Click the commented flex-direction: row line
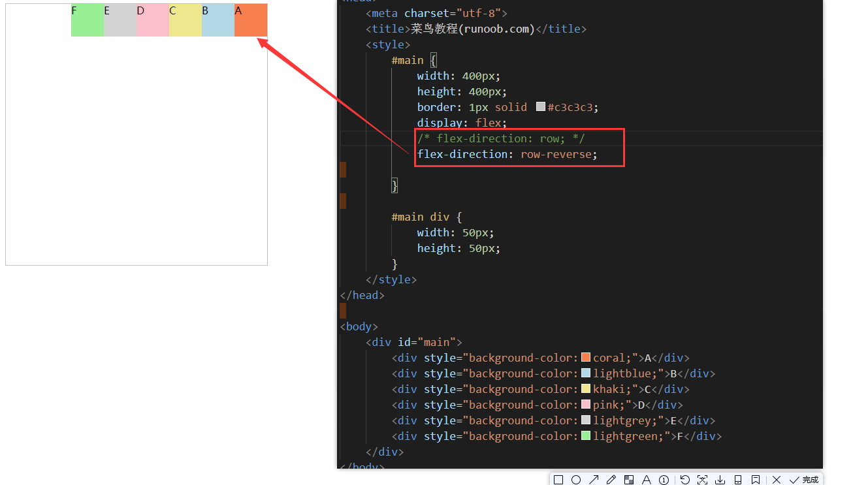 (501, 138)
